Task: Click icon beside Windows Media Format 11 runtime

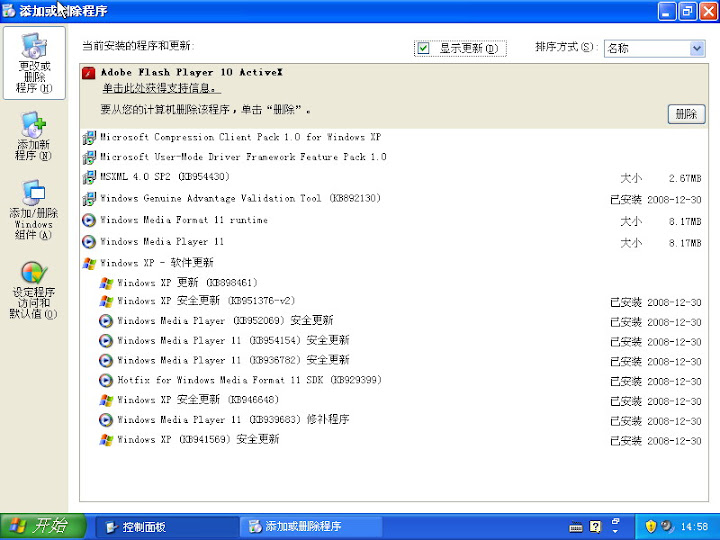Action: (89, 220)
